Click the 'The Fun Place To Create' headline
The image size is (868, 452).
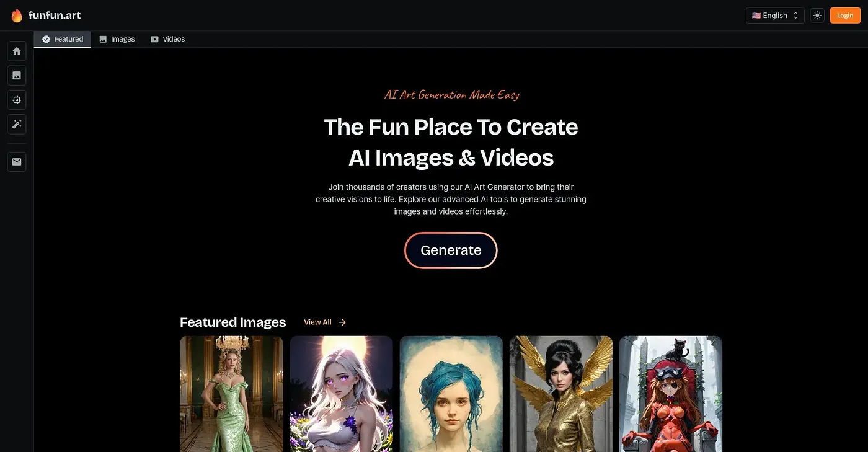click(x=451, y=126)
